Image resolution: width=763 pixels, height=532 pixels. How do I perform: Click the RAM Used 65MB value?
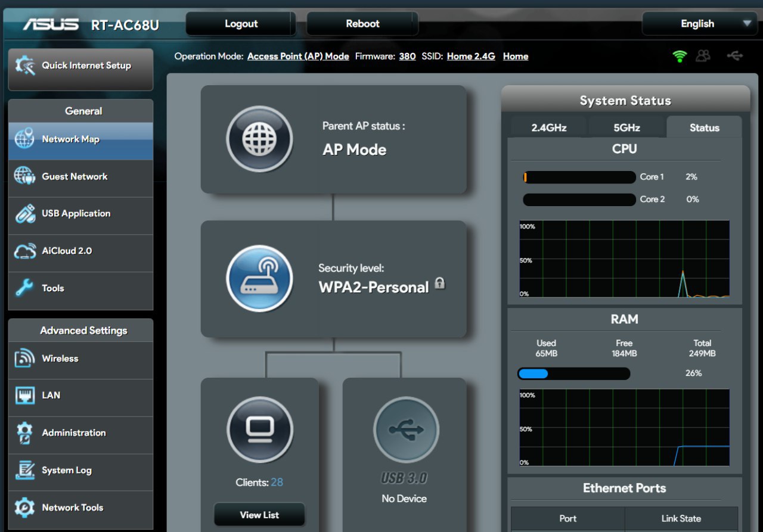pos(546,354)
